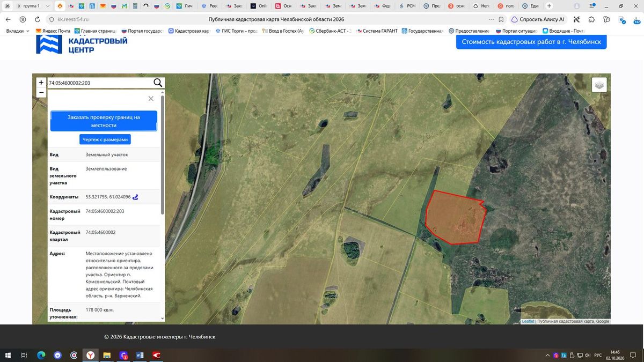Click the Чертеж с размерами button
This screenshot has width=644, height=362.
[105, 139]
